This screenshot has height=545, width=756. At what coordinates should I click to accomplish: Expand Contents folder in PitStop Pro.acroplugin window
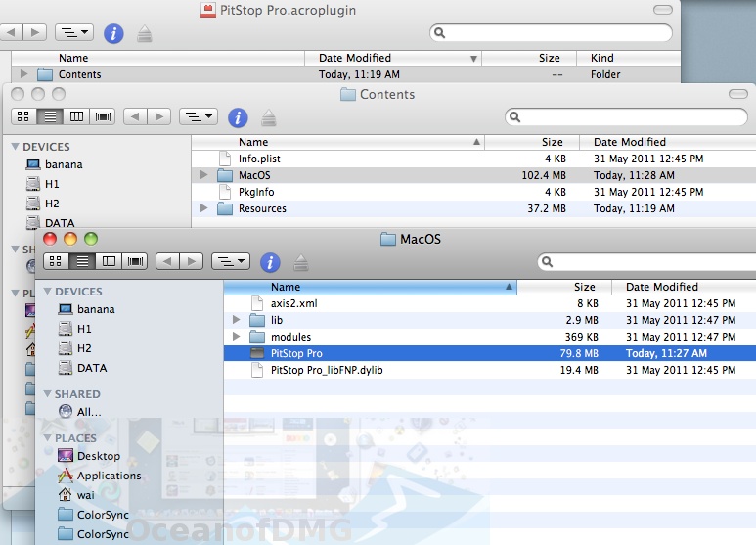pos(23,74)
